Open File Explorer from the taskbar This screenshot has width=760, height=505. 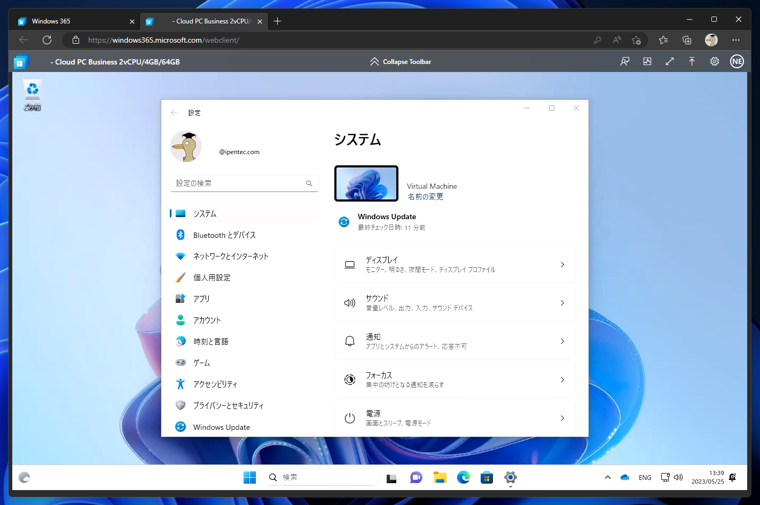click(440, 478)
